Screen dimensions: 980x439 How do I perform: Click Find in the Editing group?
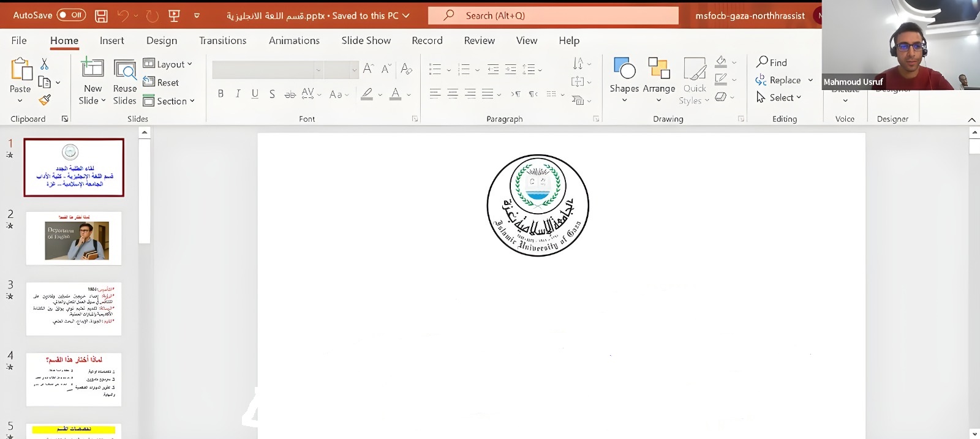coord(772,62)
